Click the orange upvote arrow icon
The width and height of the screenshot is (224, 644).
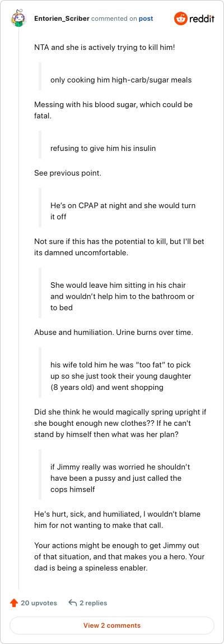pos(14,603)
